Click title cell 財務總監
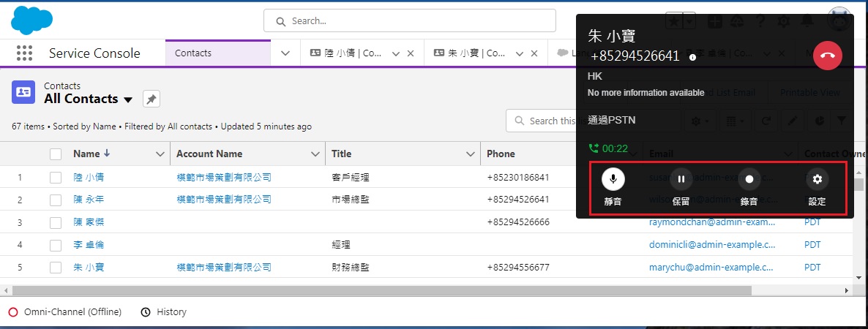The width and height of the screenshot is (868, 329). coord(351,268)
